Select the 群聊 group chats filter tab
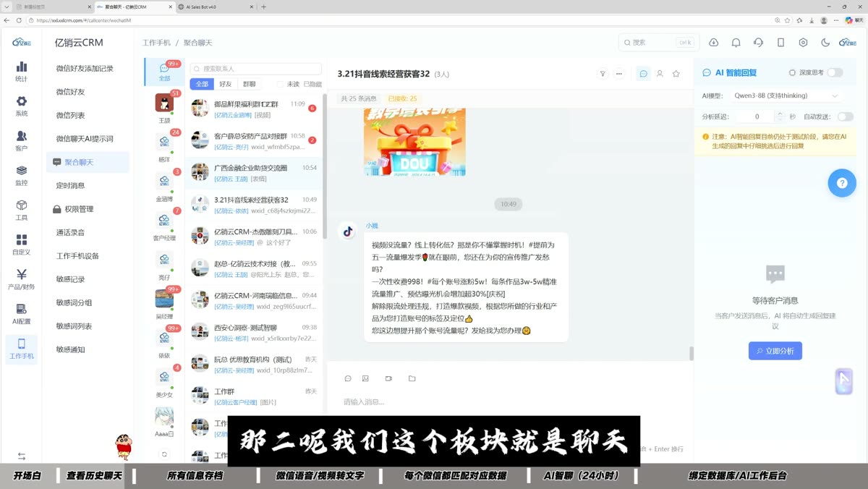Viewport: 868px width, 489px height. point(249,84)
